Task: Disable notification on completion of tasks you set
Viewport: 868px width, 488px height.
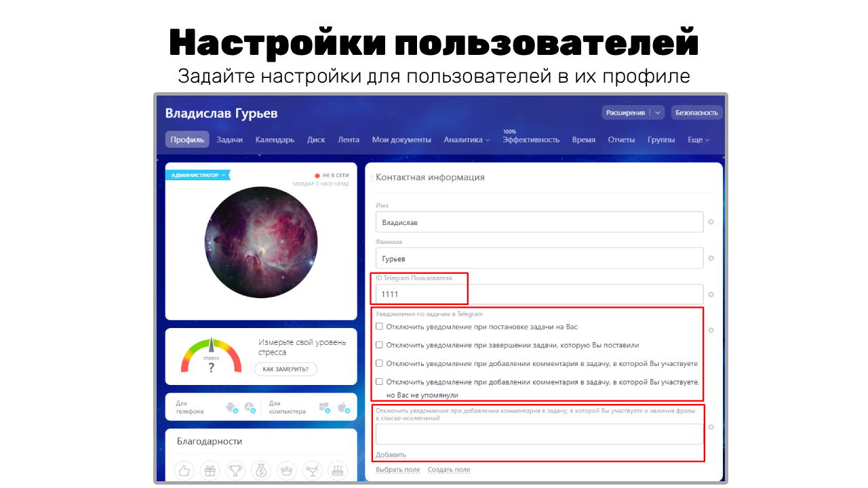Action: click(x=379, y=344)
